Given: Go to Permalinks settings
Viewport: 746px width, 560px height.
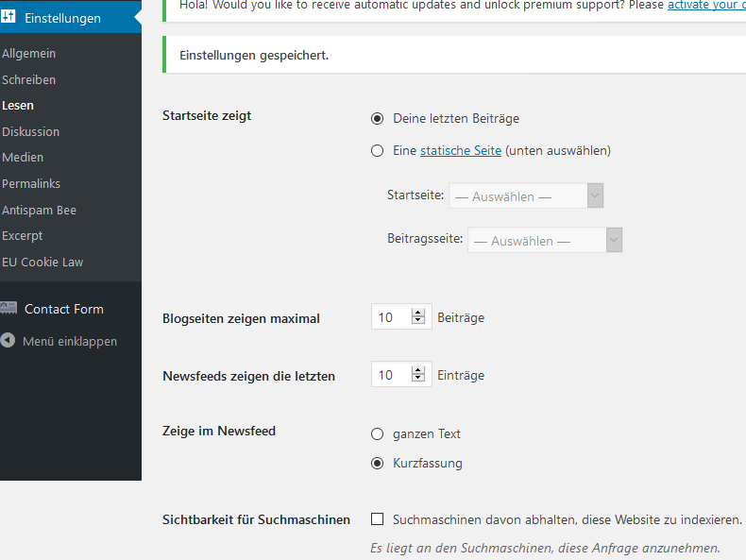Looking at the screenshot, I should pyautogui.click(x=31, y=183).
